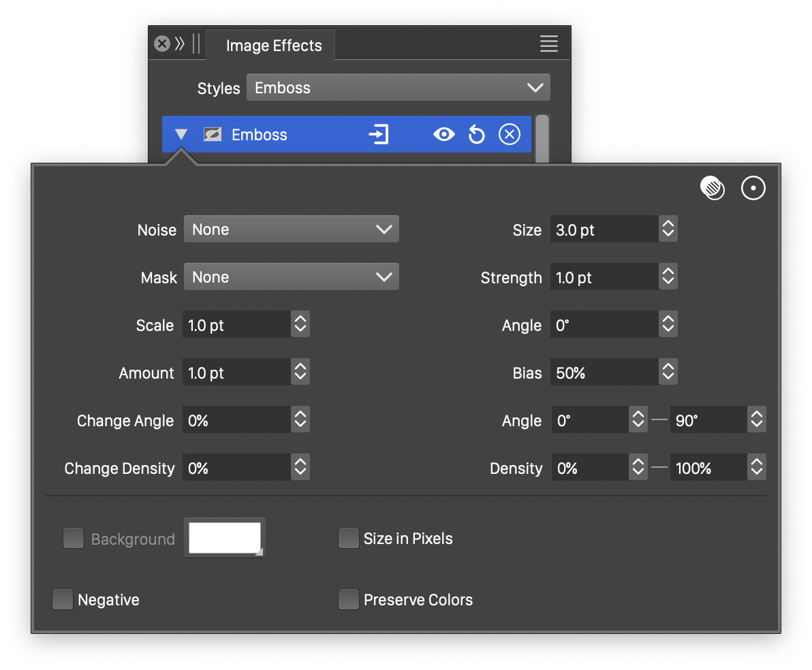Open the Noise dropdown
The width and height of the screenshot is (812, 670).
(291, 229)
